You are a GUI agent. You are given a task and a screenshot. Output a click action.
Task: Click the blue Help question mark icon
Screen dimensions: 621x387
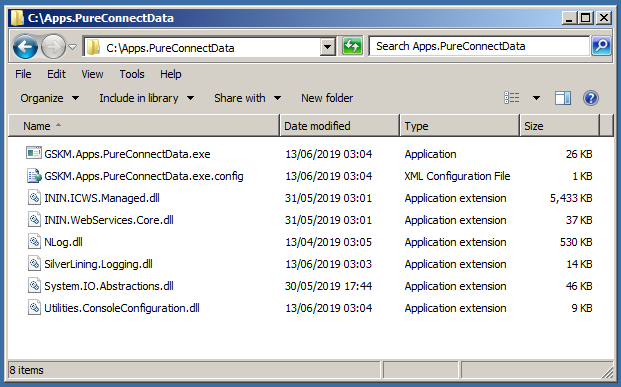[591, 98]
